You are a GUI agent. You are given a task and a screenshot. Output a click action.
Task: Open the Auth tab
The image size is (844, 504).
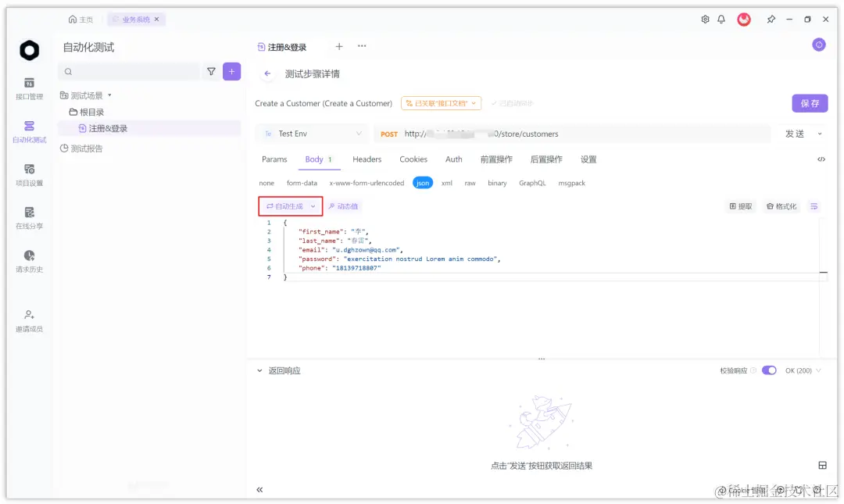point(454,159)
